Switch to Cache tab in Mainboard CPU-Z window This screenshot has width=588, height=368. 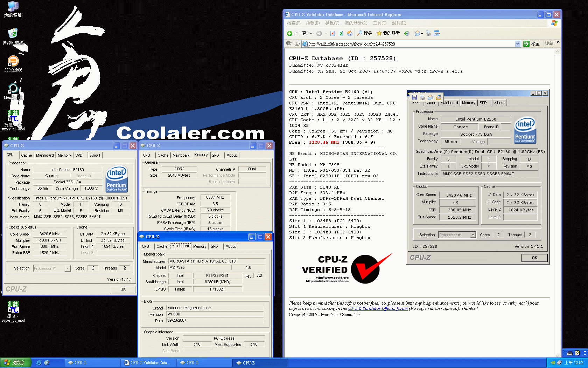tap(162, 246)
